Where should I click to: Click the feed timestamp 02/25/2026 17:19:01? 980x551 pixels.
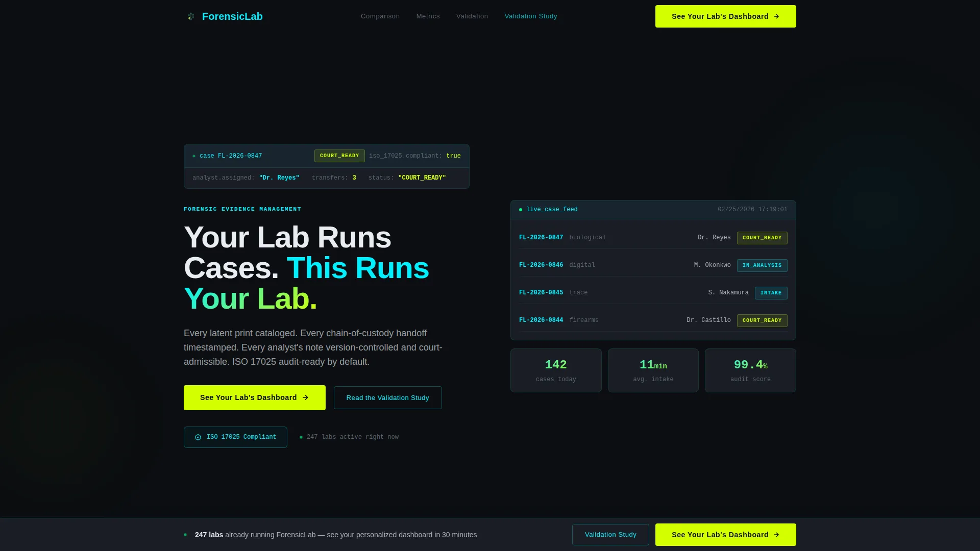(x=752, y=210)
